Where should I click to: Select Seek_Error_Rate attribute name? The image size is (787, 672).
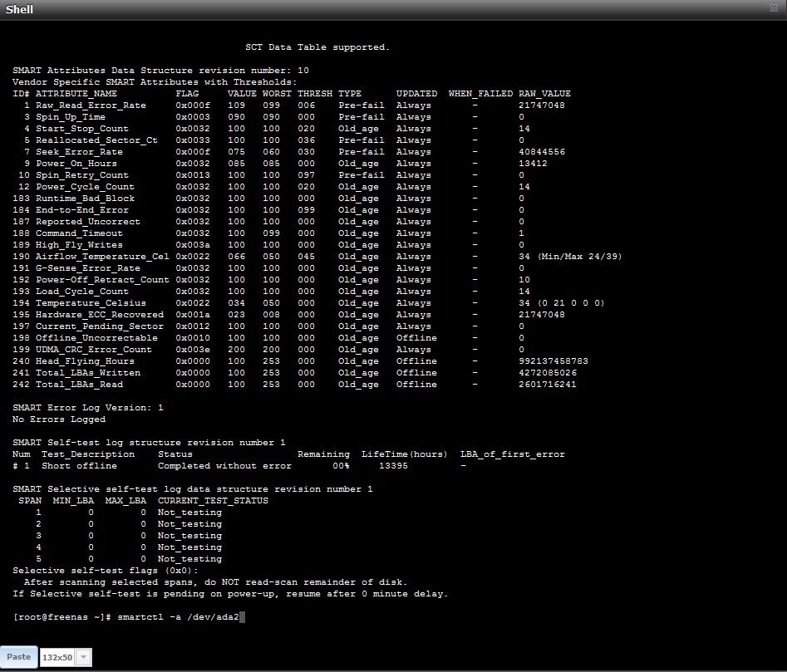(79, 151)
